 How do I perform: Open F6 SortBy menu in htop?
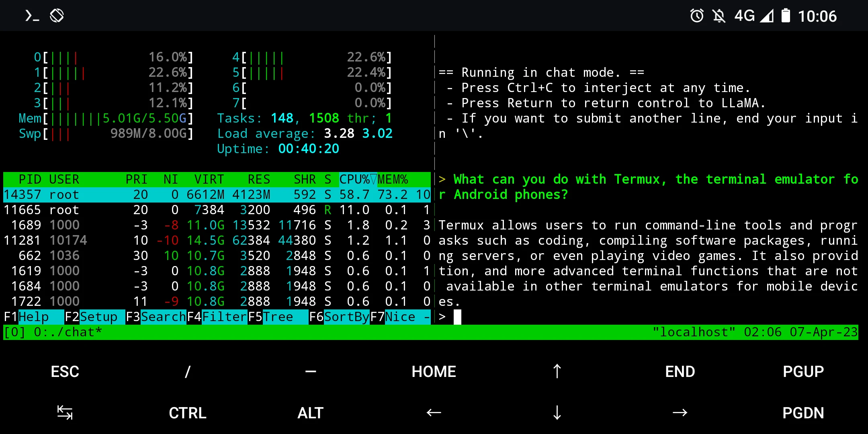click(x=339, y=317)
